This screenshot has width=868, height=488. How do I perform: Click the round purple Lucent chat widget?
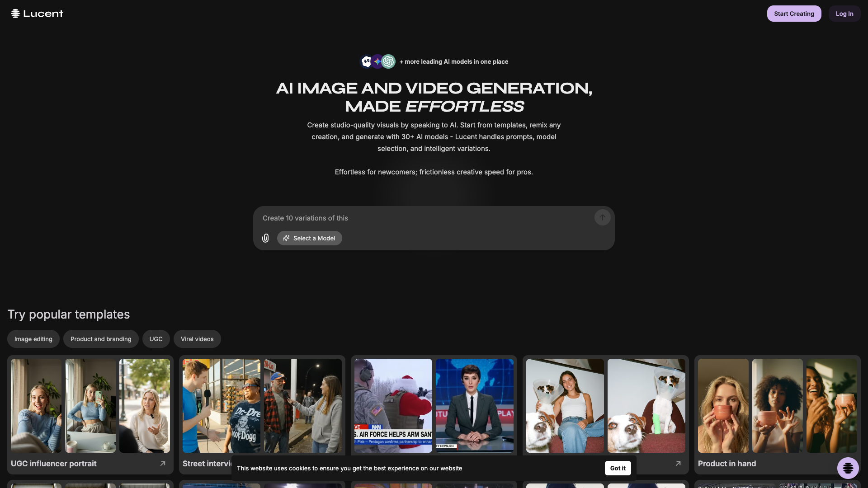848,468
